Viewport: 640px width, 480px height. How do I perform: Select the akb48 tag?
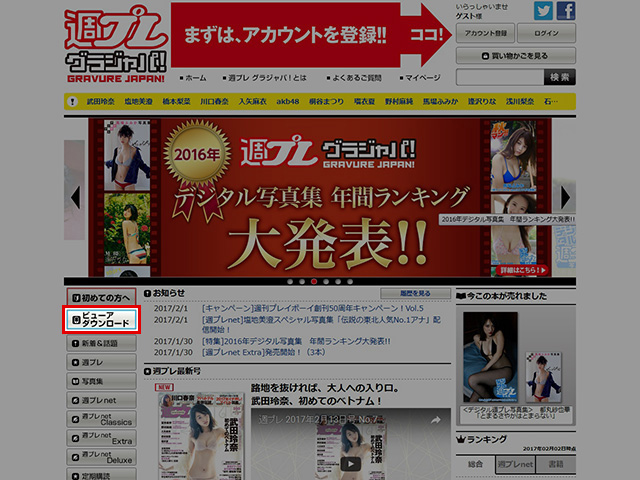point(288,101)
